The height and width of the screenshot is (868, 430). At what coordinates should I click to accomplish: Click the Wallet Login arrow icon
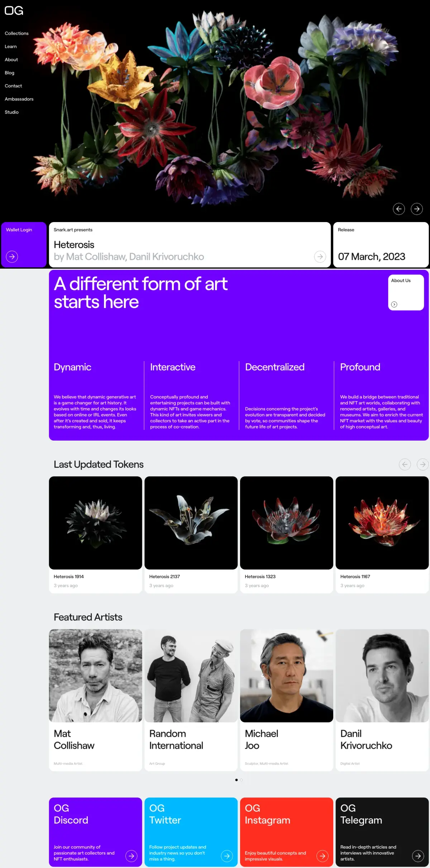12,256
